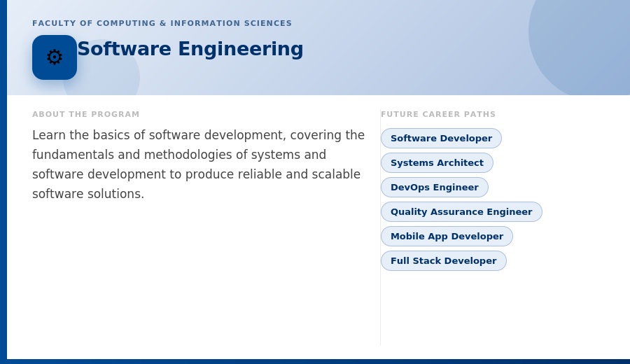Image resolution: width=630 pixels, height=364 pixels.
Task: Select the Software Developer career chip
Action: [x=441, y=138]
